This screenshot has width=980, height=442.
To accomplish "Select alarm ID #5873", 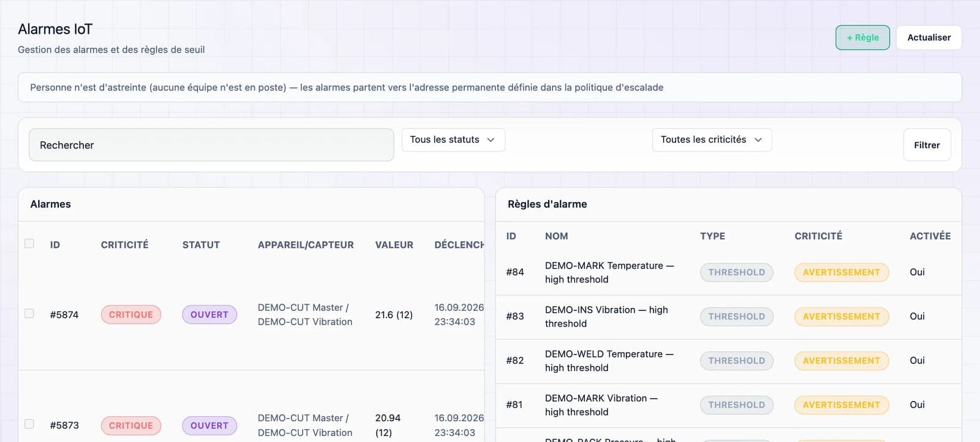I will (64, 425).
